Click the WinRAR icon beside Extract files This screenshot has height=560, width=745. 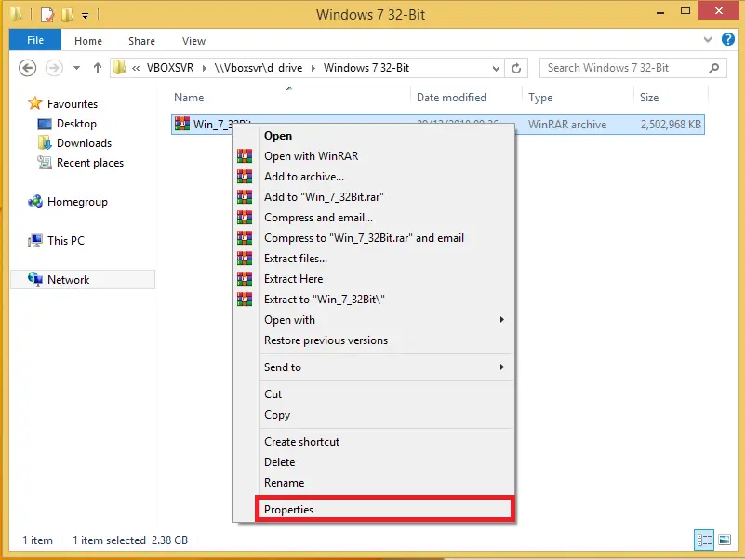245,258
